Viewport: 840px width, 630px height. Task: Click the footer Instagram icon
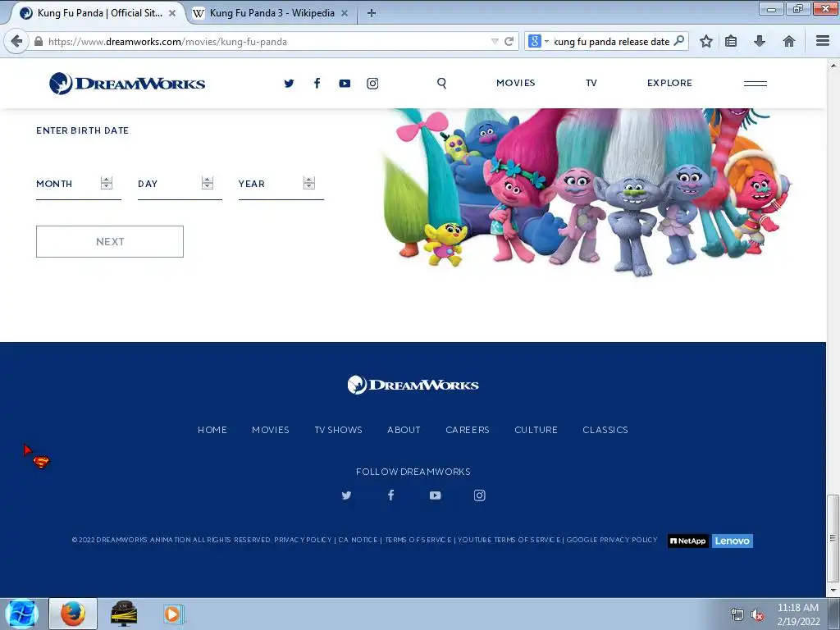coord(479,495)
